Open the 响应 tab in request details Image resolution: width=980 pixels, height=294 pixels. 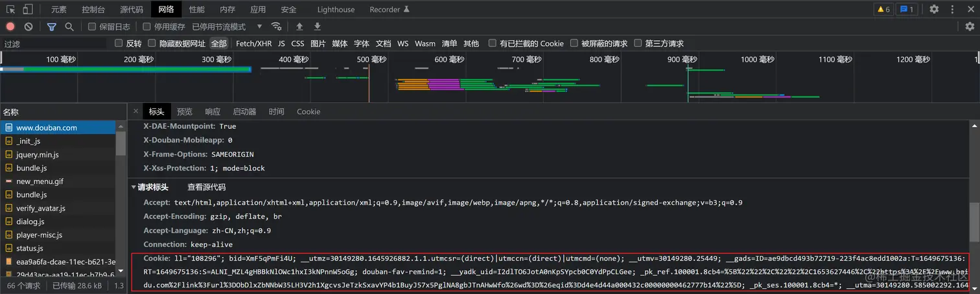(213, 111)
